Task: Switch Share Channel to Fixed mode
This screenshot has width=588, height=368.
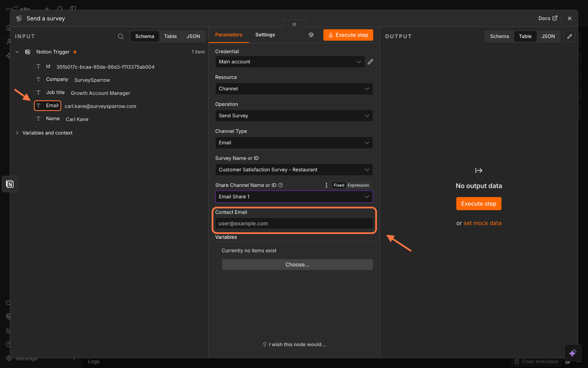Action: coord(339,185)
